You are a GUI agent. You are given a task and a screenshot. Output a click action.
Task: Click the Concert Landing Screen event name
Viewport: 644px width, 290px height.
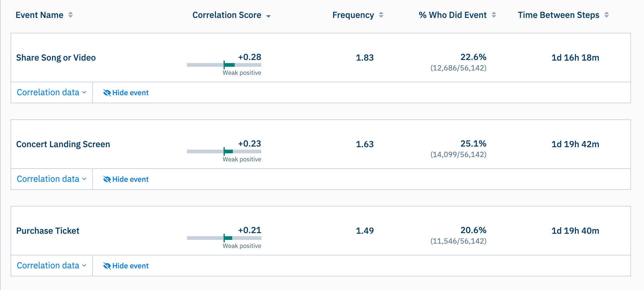click(x=63, y=144)
